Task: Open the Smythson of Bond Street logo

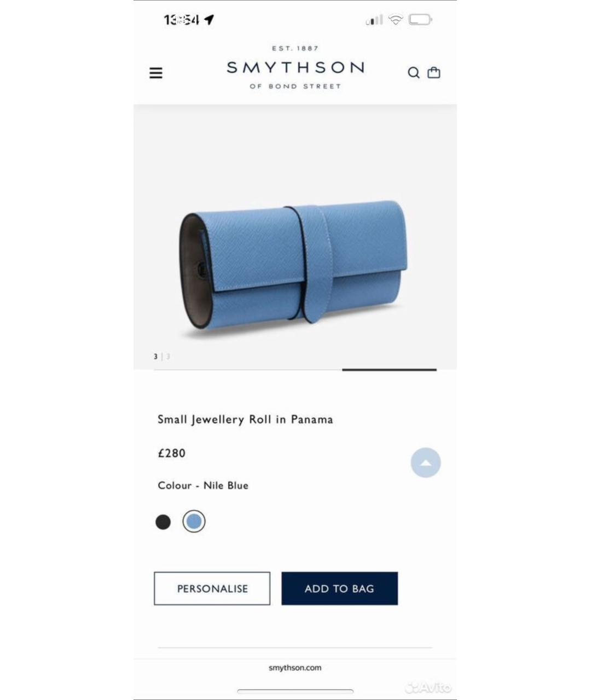Action: pos(296,67)
